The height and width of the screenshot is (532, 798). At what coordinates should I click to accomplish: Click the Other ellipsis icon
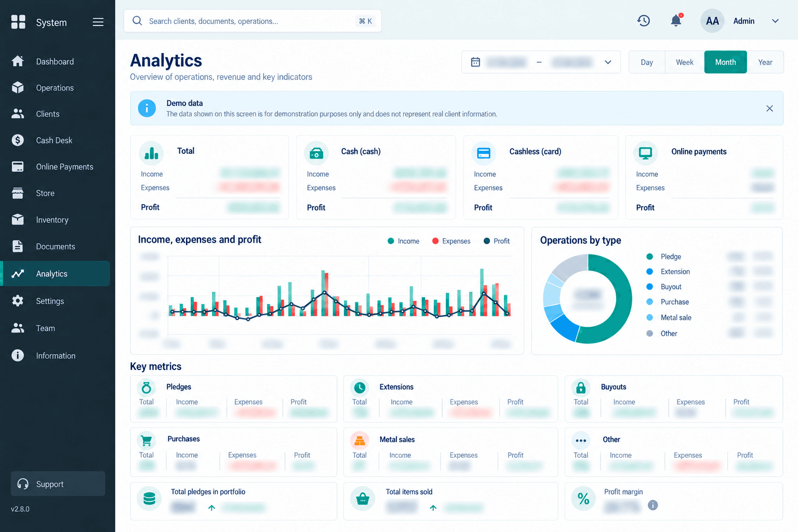point(581,441)
